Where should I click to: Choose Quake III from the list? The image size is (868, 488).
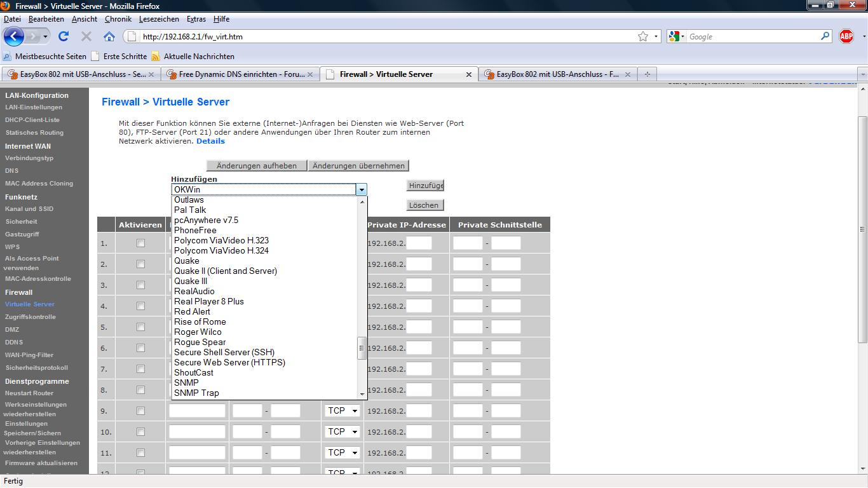(191, 281)
